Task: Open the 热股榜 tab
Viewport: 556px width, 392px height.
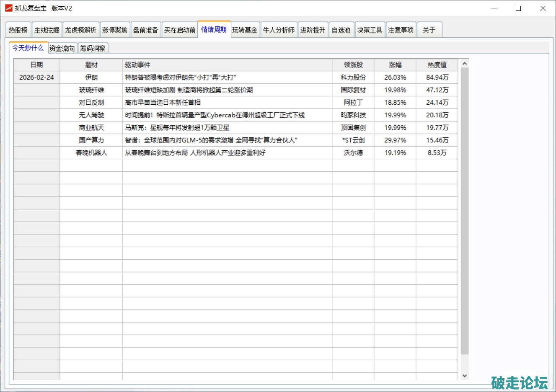Action: click(18, 30)
